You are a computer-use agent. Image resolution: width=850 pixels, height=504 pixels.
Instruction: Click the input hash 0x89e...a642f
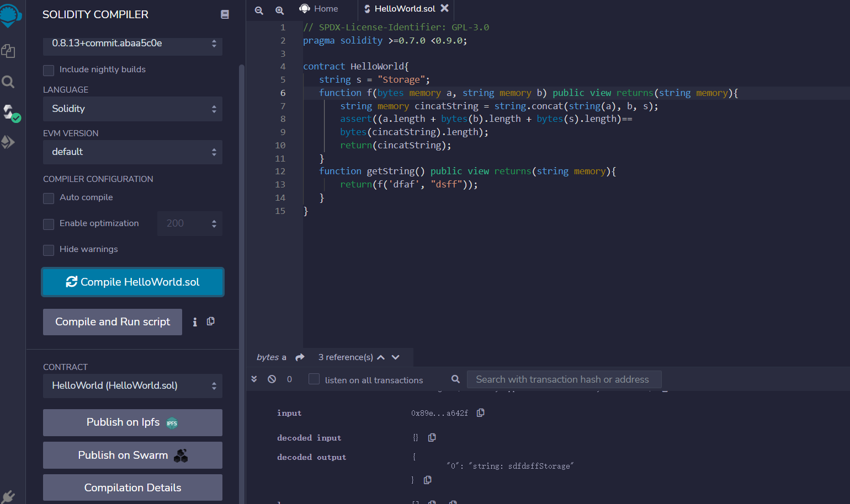[439, 413]
